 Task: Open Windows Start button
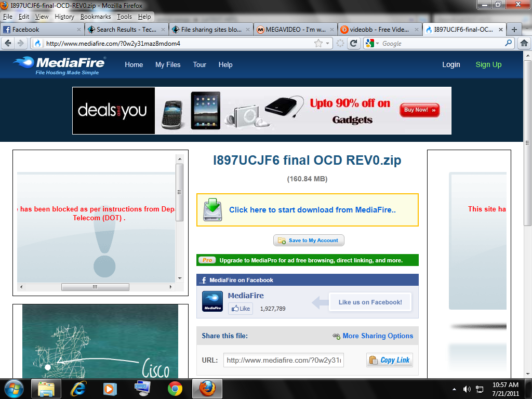click(14, 389)
